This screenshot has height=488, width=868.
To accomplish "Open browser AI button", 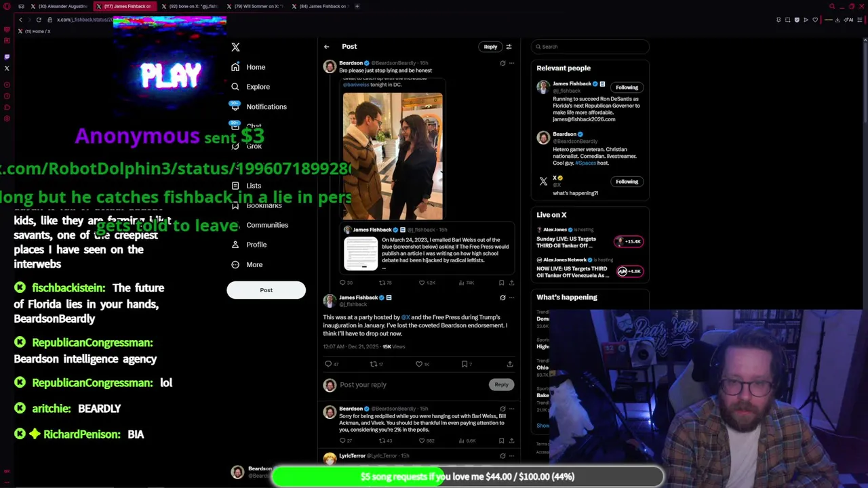I will pos(849,20).
